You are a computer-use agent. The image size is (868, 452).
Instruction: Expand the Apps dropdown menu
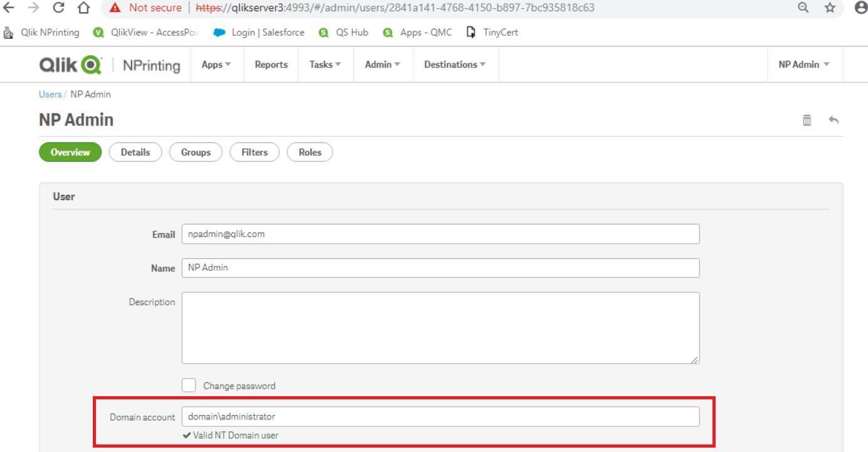click(216, 65)
